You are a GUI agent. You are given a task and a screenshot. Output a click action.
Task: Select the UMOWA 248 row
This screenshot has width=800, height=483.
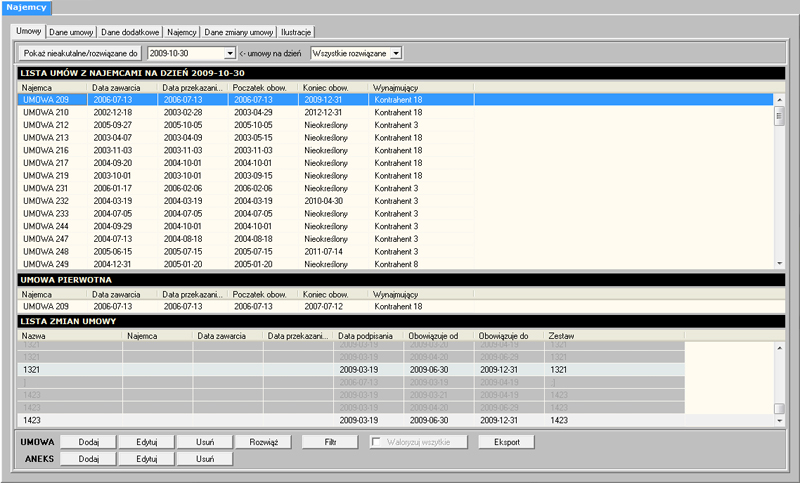246,251
